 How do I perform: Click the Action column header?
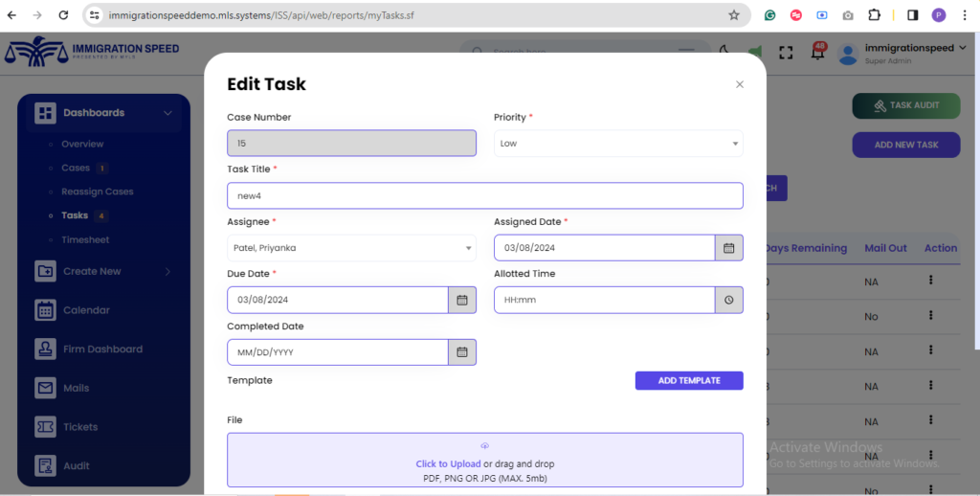click(941, 248)
